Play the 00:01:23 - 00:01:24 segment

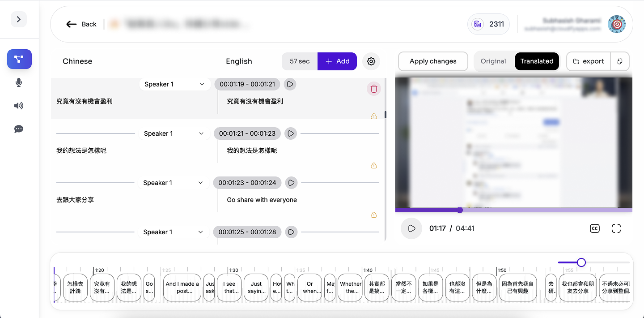click(291, 183)
